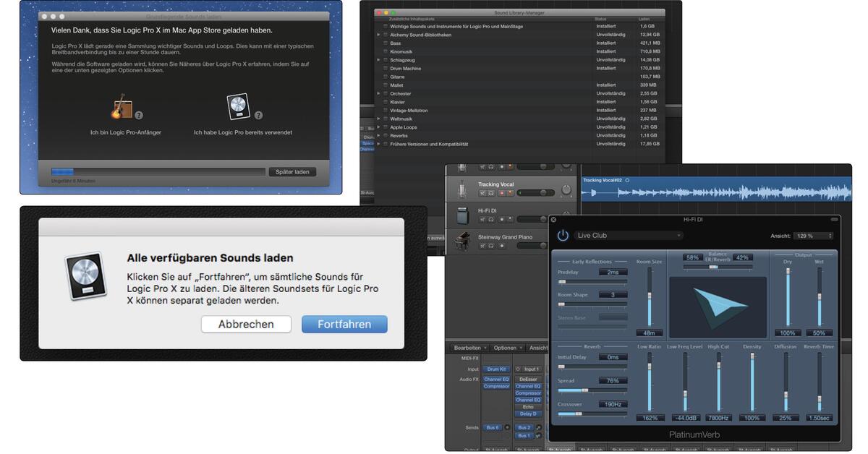Image resolution: width=868 pixels, height=454 pixels.
Task: Change the Ansicht zoom from 129 %
Action: click(x=812, y=235)
